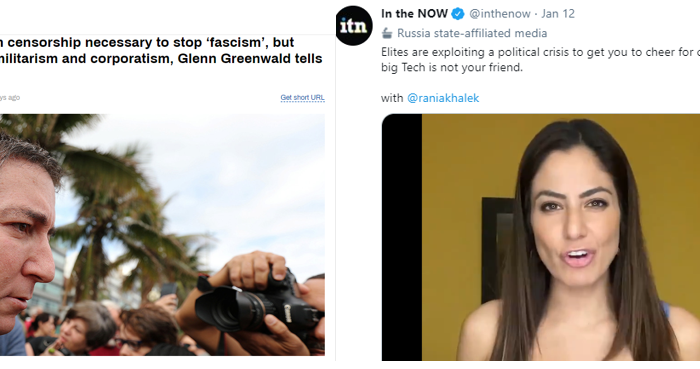This screenshot has width=700, height=369.
Task: Click the Russia state-affiliated media label
Action: pos(472,33)
